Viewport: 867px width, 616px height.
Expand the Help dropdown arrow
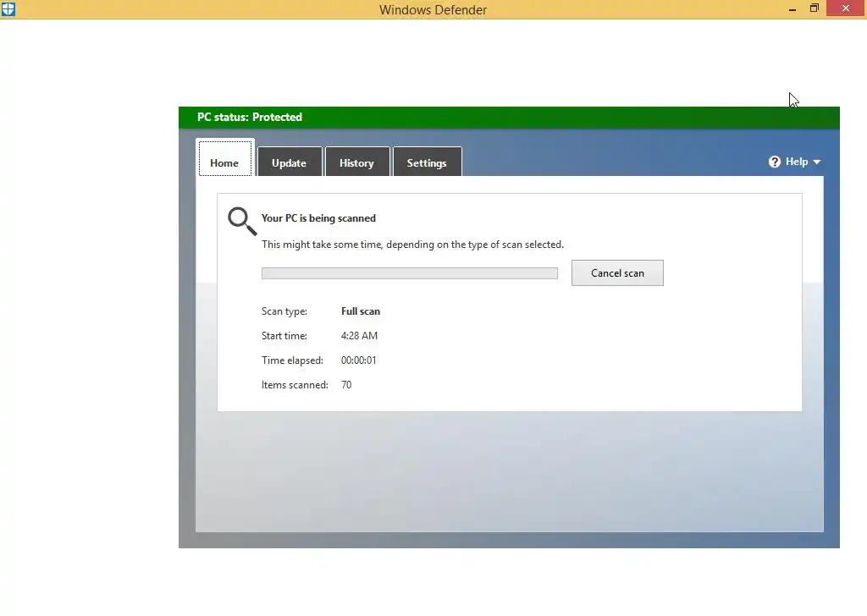[x=817, y=162]
